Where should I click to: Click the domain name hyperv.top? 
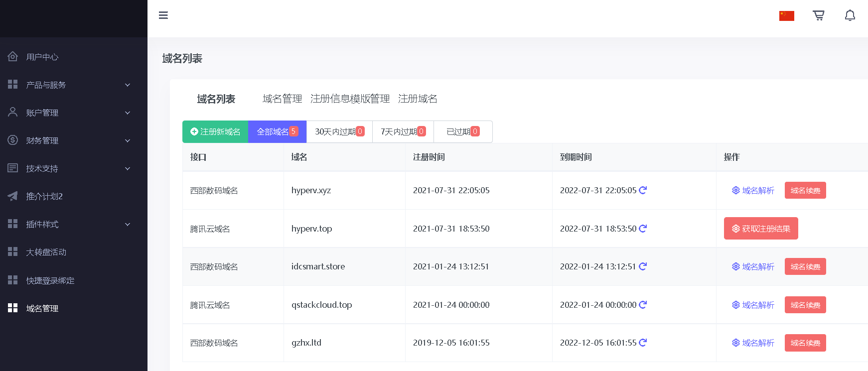coord(311,229)
